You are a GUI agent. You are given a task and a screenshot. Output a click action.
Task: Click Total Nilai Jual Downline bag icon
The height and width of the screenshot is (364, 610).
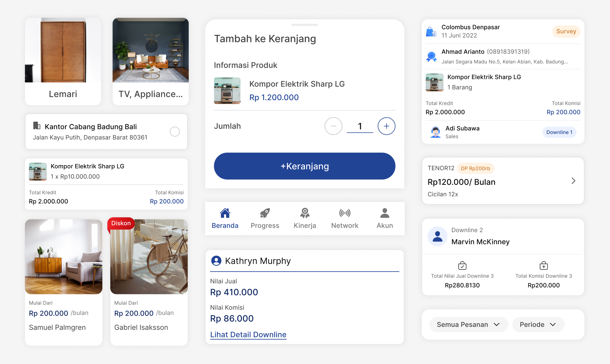point(462,266)
